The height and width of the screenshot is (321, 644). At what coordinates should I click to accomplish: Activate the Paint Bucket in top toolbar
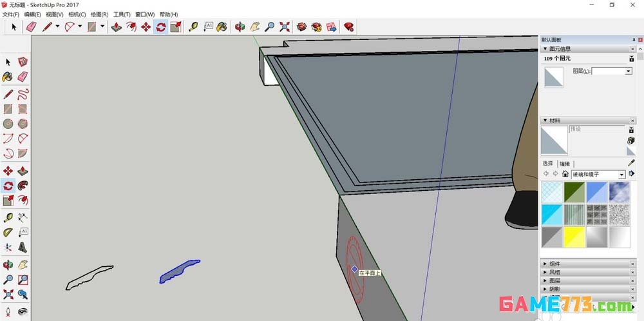(222, 27)
